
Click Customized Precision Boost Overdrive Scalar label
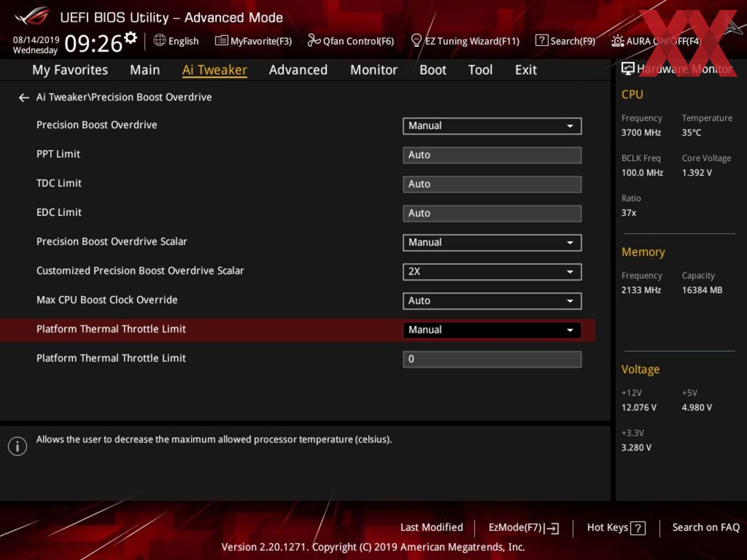140,271
